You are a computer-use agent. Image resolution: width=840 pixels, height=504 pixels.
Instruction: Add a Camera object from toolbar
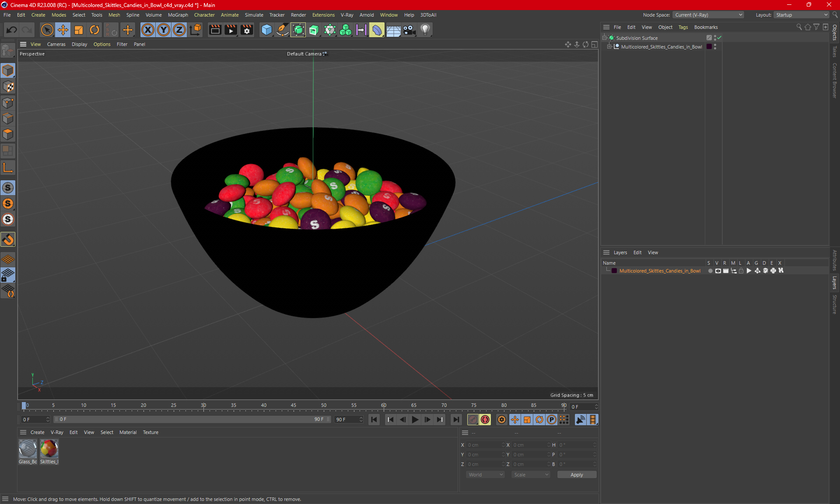(x=409, y=30)
